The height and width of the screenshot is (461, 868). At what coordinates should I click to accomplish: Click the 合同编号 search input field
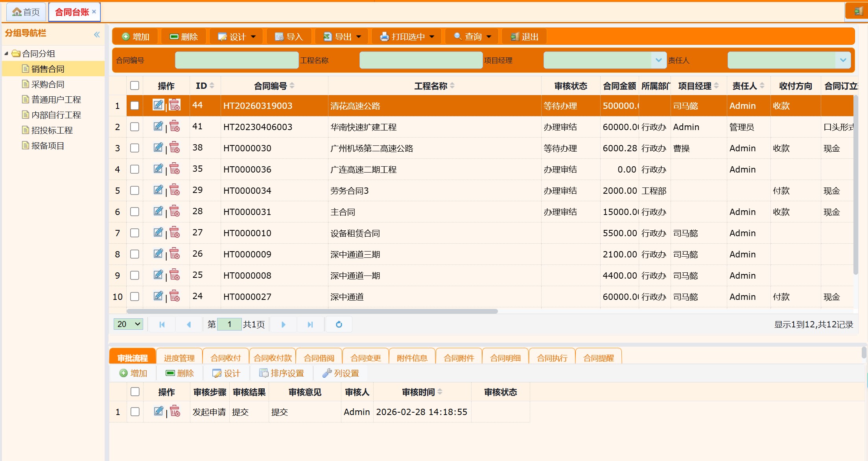tap(236, 60)
